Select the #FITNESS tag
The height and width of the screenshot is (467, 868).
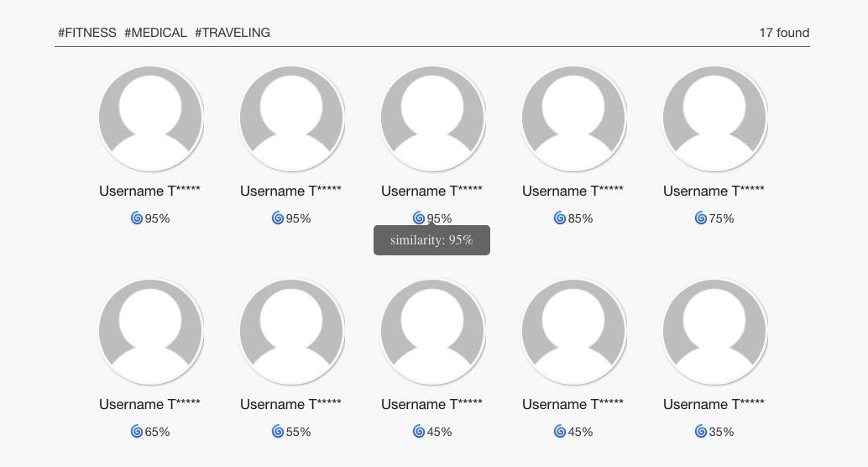coord(87,33)
